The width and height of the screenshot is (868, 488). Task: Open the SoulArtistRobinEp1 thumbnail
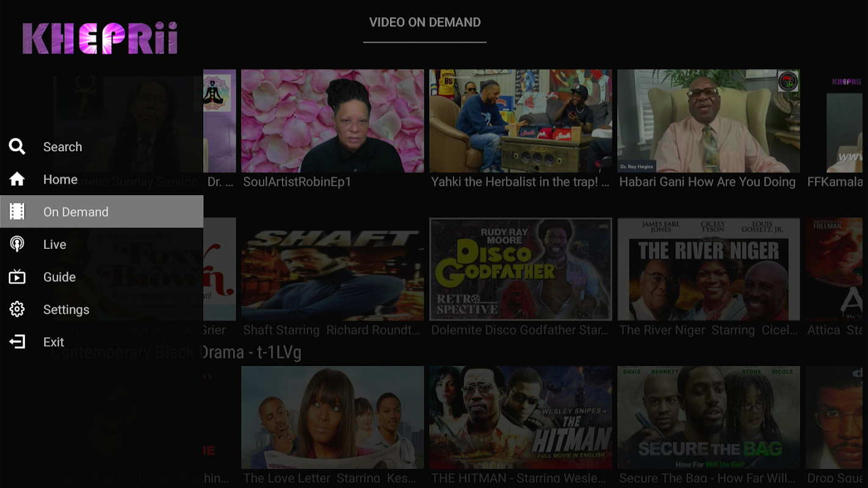333,121
